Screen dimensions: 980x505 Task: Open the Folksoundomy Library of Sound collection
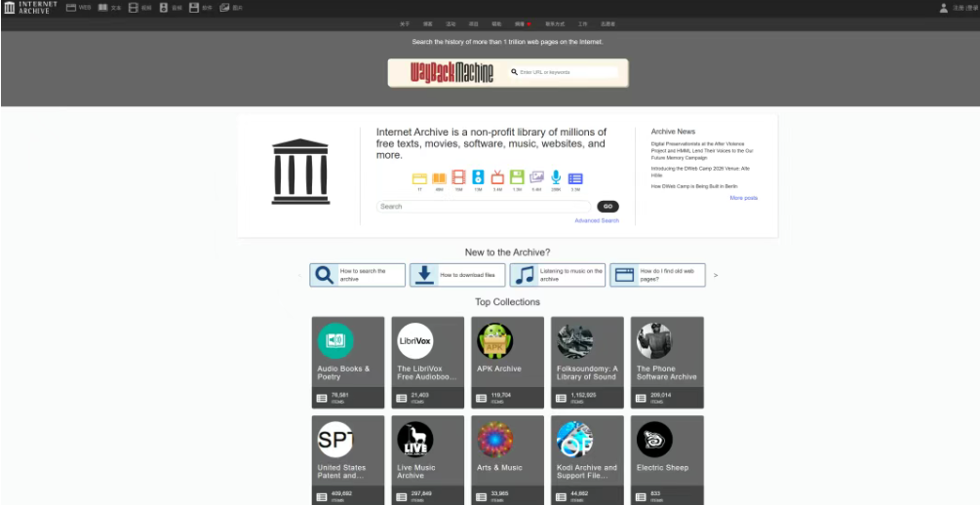pos(587,363)
